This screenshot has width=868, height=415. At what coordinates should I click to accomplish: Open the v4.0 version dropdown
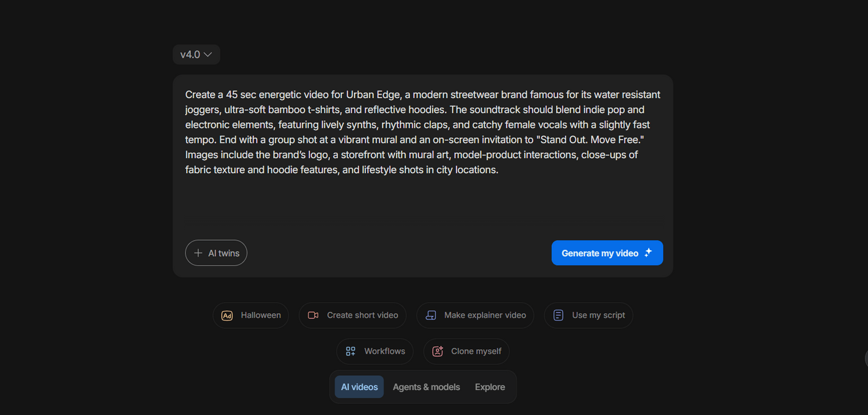190,55
